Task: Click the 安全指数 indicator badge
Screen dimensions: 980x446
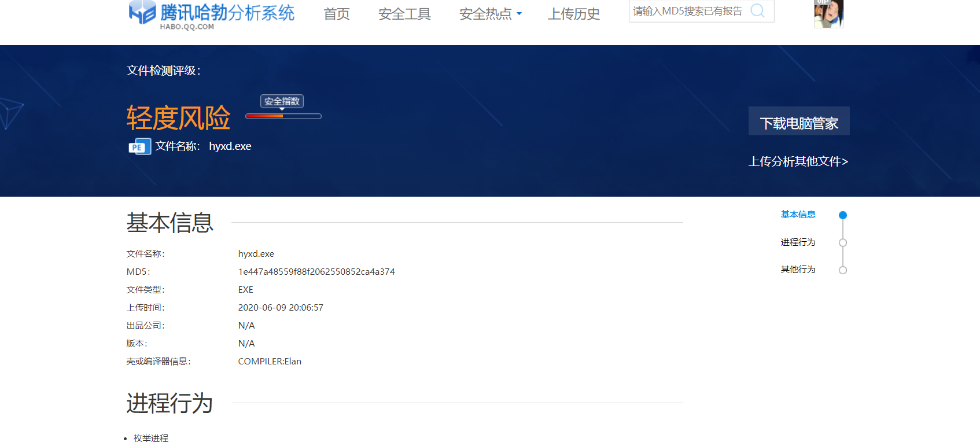Action: pyautogui.click(x=282, y=101)
